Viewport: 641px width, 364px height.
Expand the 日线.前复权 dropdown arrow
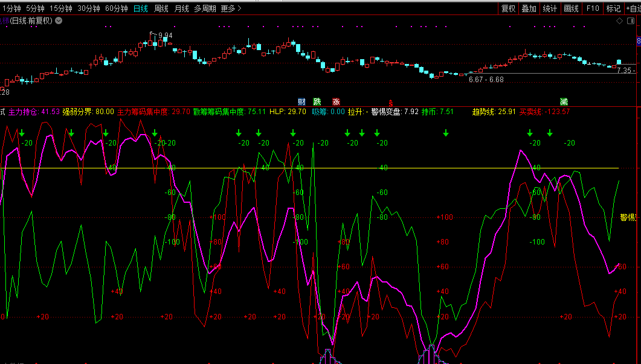pyautogui.click(x=59, y=21)
